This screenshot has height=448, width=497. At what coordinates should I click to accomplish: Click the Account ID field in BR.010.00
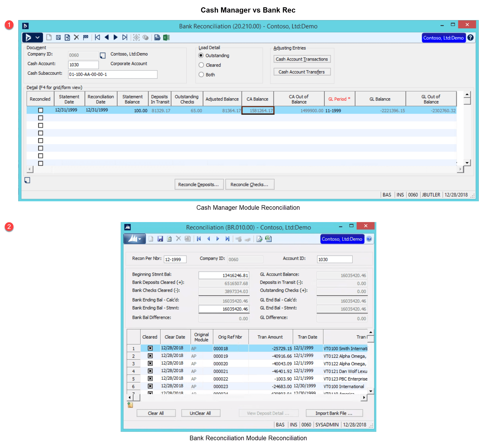click(x=335, y=259)
